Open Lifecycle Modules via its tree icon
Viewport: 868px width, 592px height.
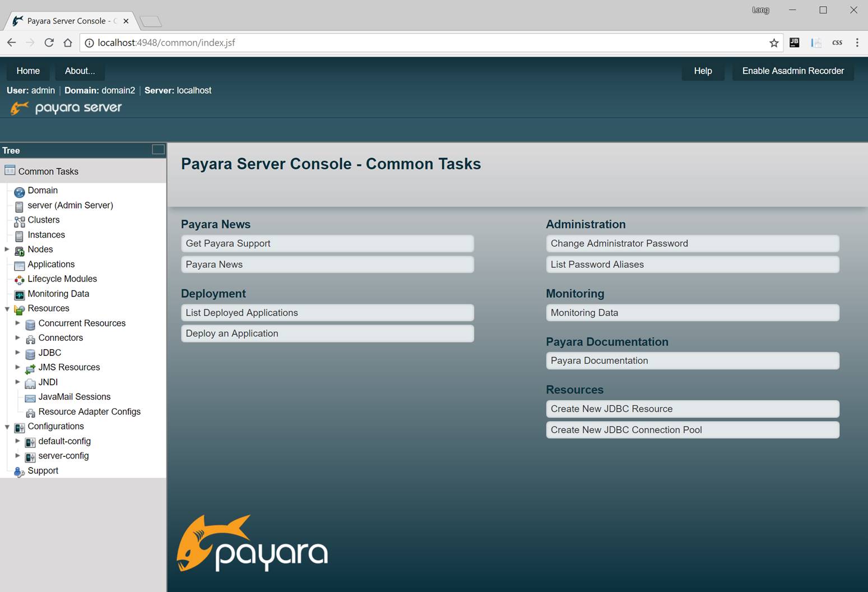[x=19, y=279]
